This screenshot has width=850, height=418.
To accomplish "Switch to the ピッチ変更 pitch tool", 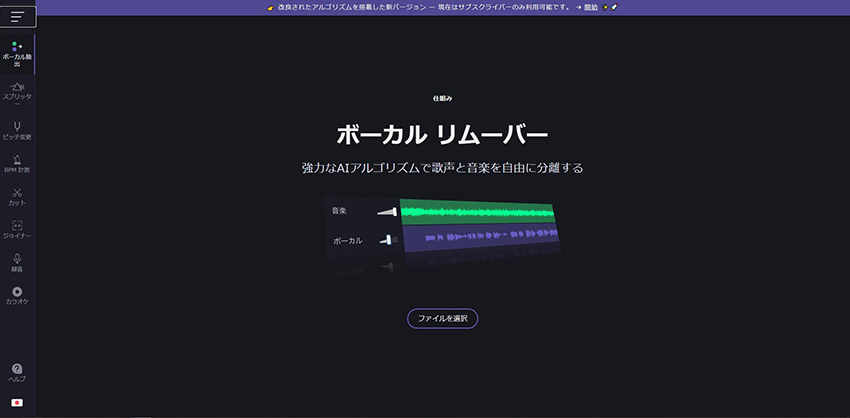I will (x=17, y=130).
